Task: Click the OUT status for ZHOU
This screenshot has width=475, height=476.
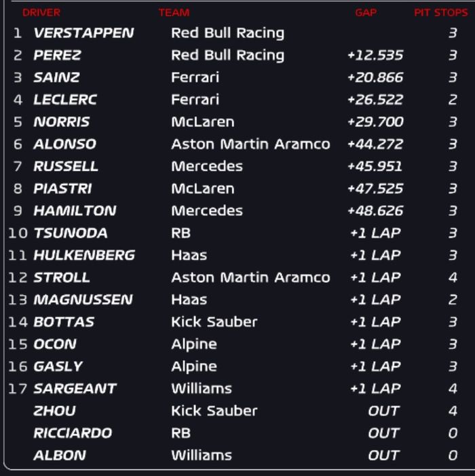Action: pyautogui.click(x=383, y=411)
